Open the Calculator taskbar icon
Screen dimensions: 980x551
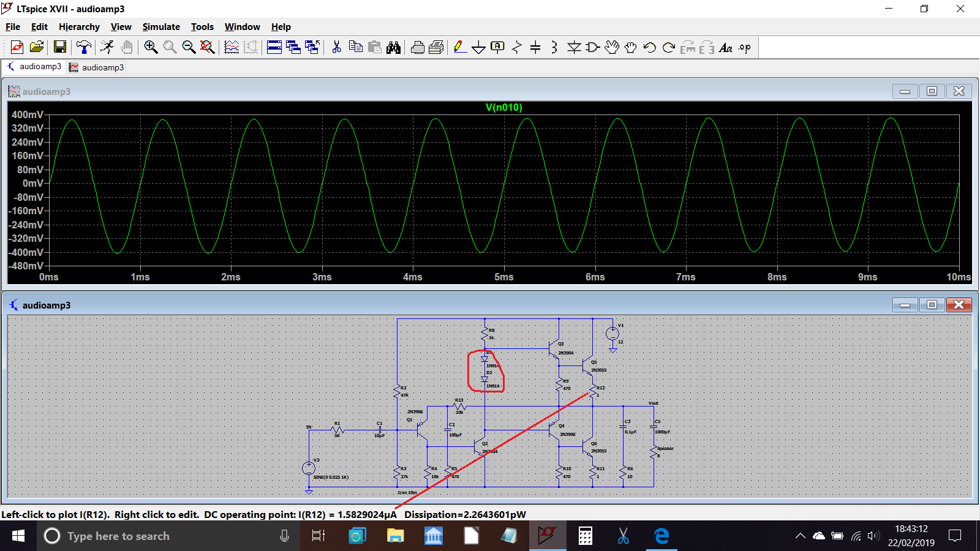click(586, 536)
